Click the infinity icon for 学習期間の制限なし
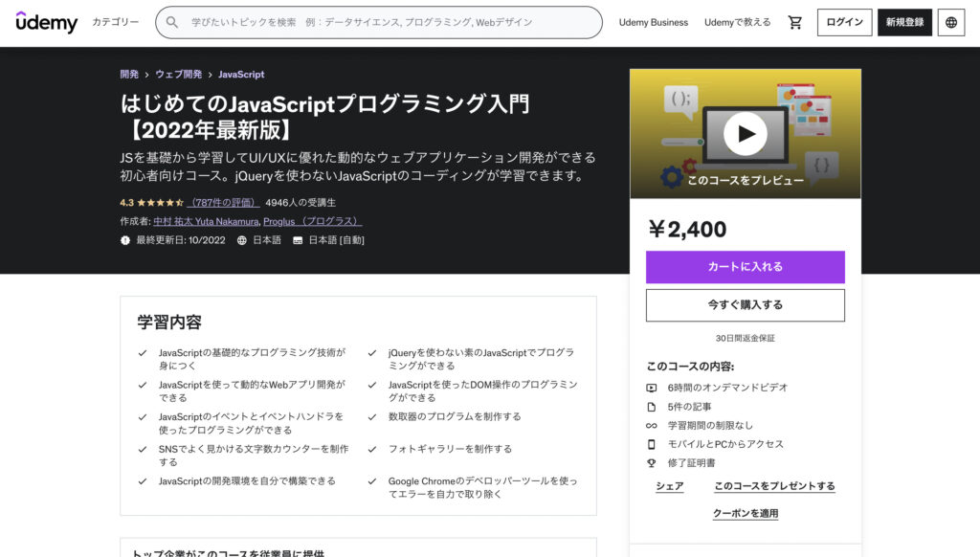980x557 pixels. 651,426
